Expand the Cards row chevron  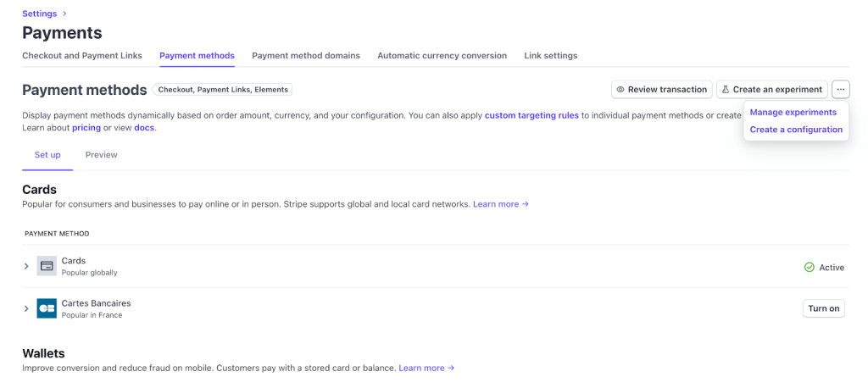tap(26, 266)
